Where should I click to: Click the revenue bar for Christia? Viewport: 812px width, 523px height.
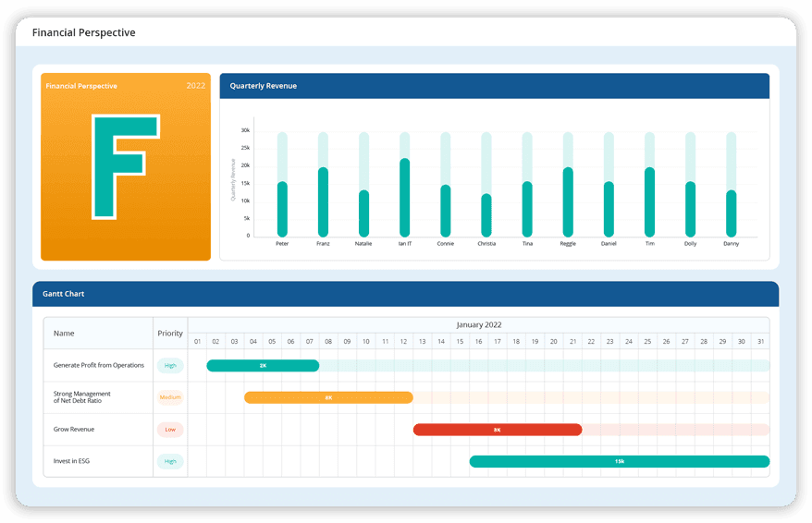point(486,215)
